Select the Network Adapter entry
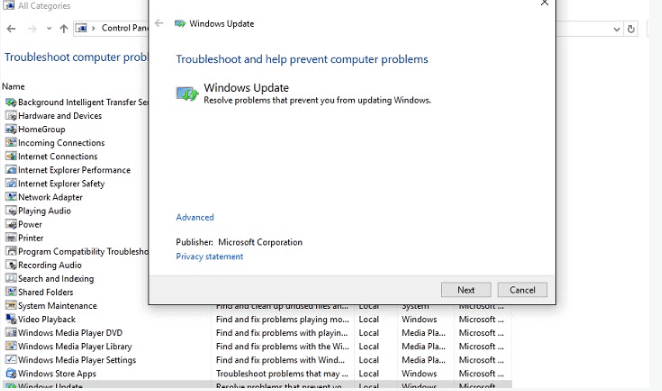662x391 pixels. (x=50, y=197)
